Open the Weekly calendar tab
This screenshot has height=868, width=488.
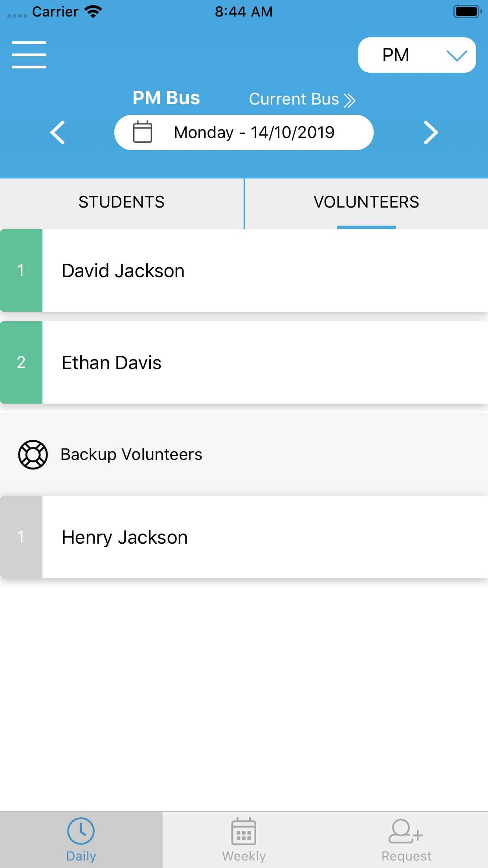244,840
